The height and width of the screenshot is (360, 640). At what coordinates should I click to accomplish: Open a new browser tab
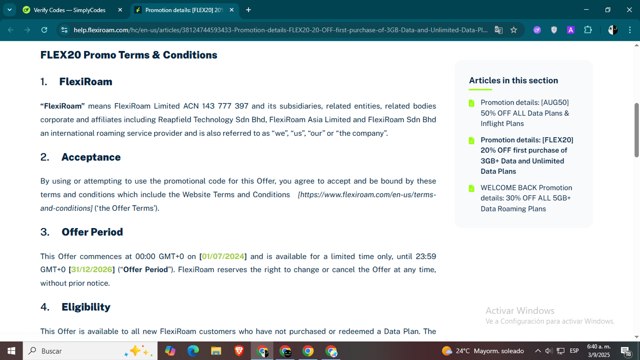click(248, 10)
